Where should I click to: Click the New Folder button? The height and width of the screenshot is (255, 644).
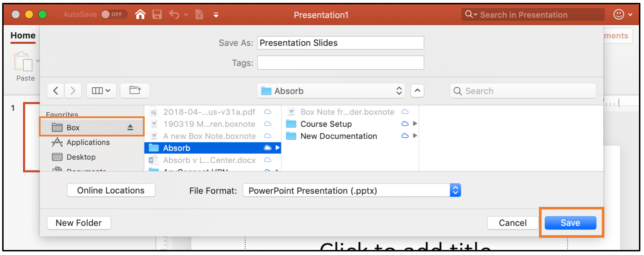point(79,223)
